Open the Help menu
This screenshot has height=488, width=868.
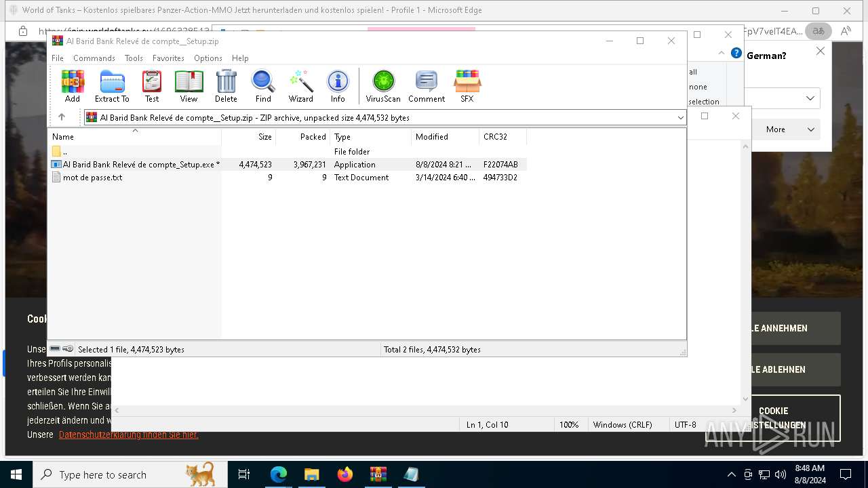coord(240,58)
